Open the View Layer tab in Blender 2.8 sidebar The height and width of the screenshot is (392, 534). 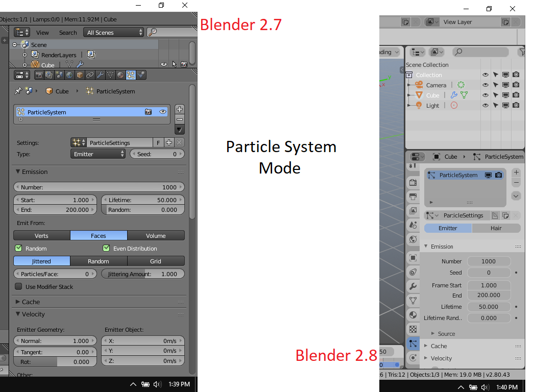(413, 211)
